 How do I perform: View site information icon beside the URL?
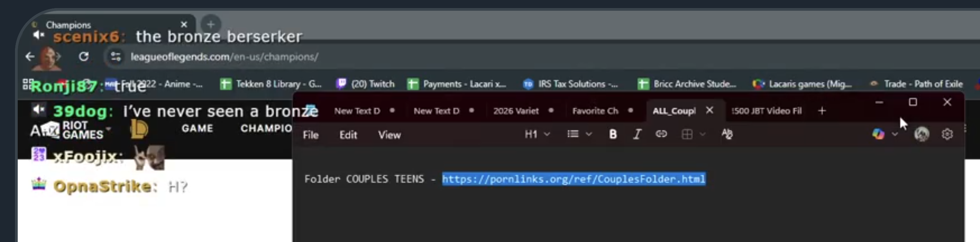point(116,57)
